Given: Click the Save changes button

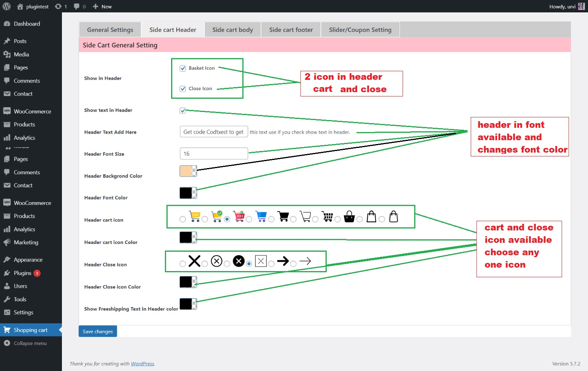Looking at the screenshot, I should 98,331.
